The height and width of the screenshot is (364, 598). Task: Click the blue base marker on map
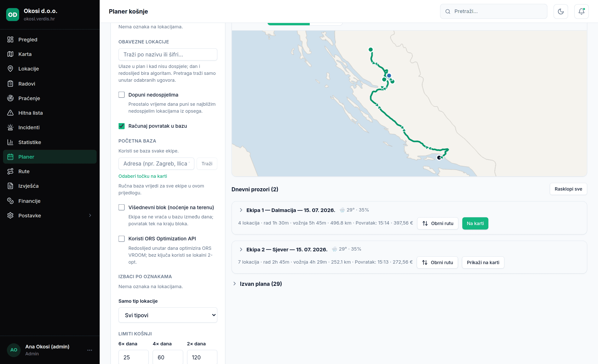click(x=389, y=76)
